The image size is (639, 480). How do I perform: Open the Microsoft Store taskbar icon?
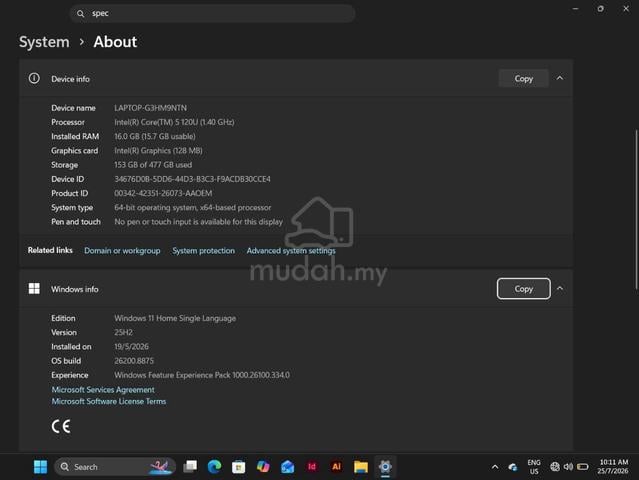coord(238,467)
